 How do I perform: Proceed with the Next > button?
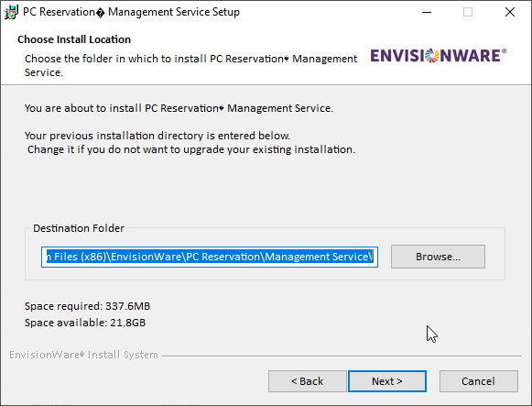click(387, 381)
